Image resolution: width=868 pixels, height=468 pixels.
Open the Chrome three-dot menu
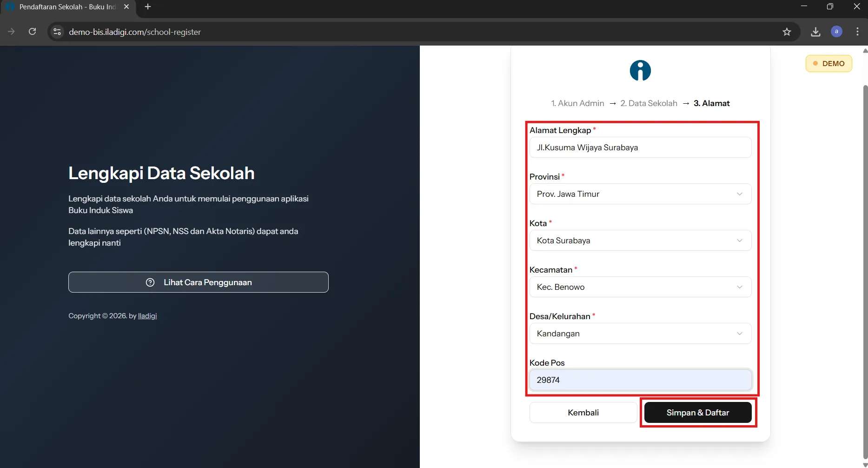click(x=857, y=32)
